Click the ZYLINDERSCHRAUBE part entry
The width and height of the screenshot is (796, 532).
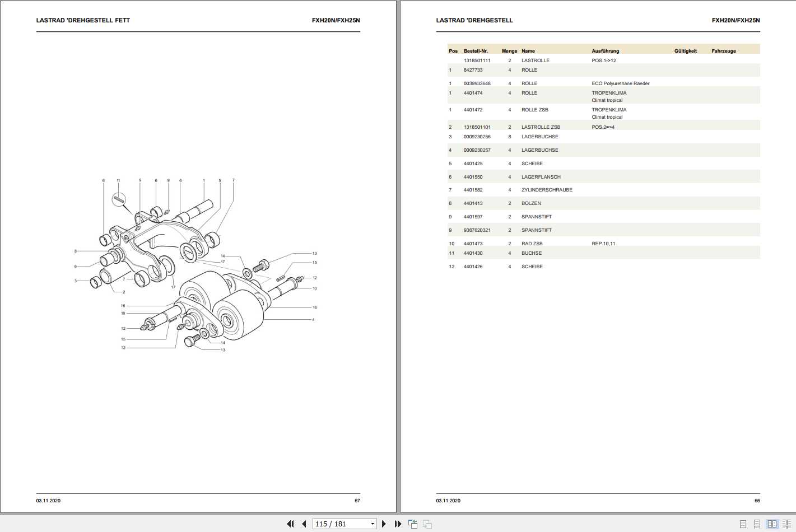pyautogui.click(x=547, y=190)
